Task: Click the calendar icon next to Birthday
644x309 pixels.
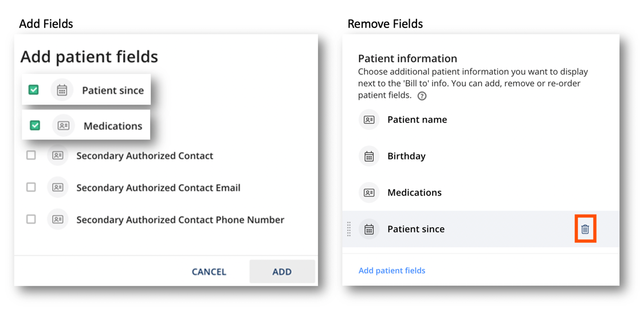Action: tap(369, 156)
